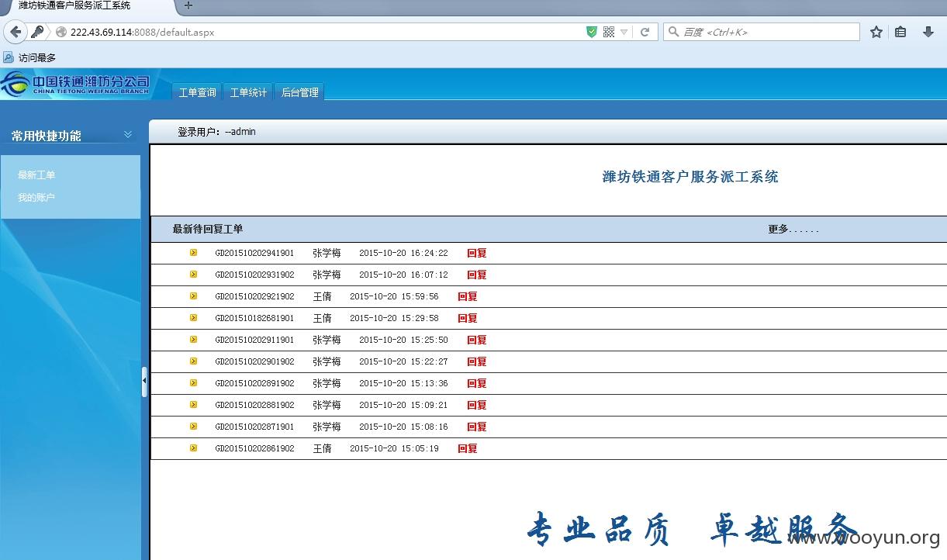Click the yellow icon beside GD201510202931902
This screenshot has height=560, width=947.
click(194, 274)
